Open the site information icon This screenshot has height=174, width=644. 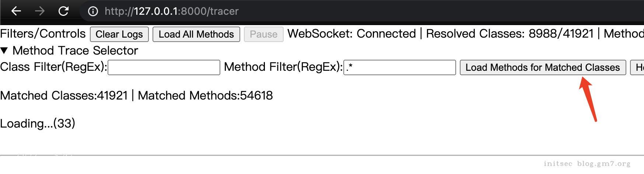point(93,11)
